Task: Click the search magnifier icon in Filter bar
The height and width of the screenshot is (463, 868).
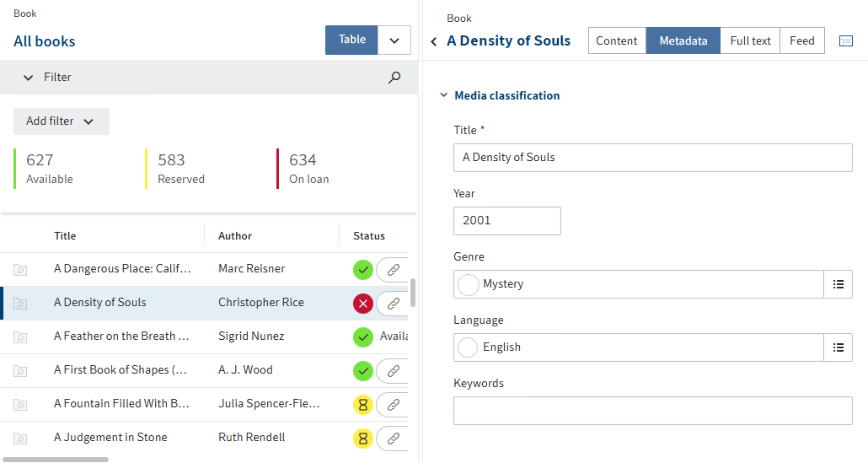Action: point(394,78)
